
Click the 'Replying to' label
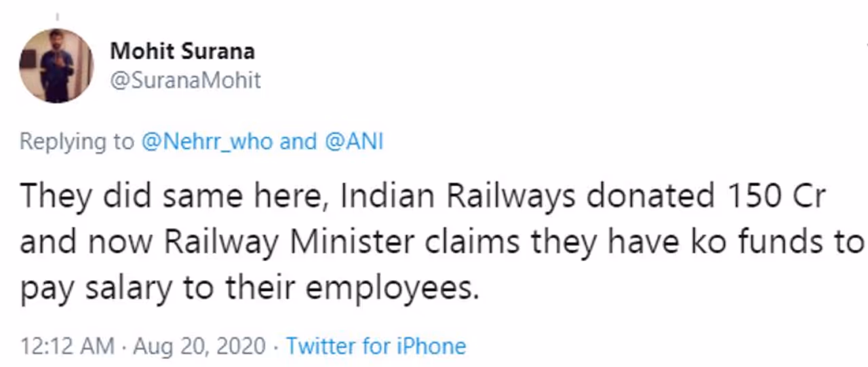[x=77, y=142]
